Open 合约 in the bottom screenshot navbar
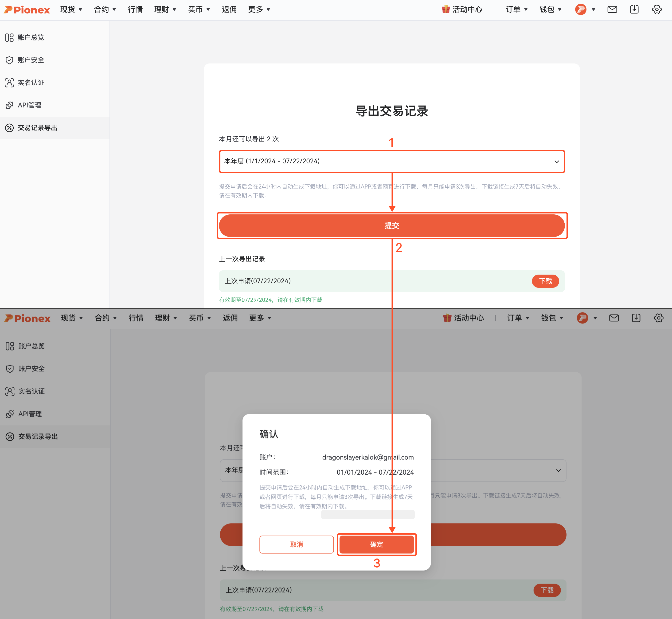Screen dimensions: 672x619 [x=105, y=318]
